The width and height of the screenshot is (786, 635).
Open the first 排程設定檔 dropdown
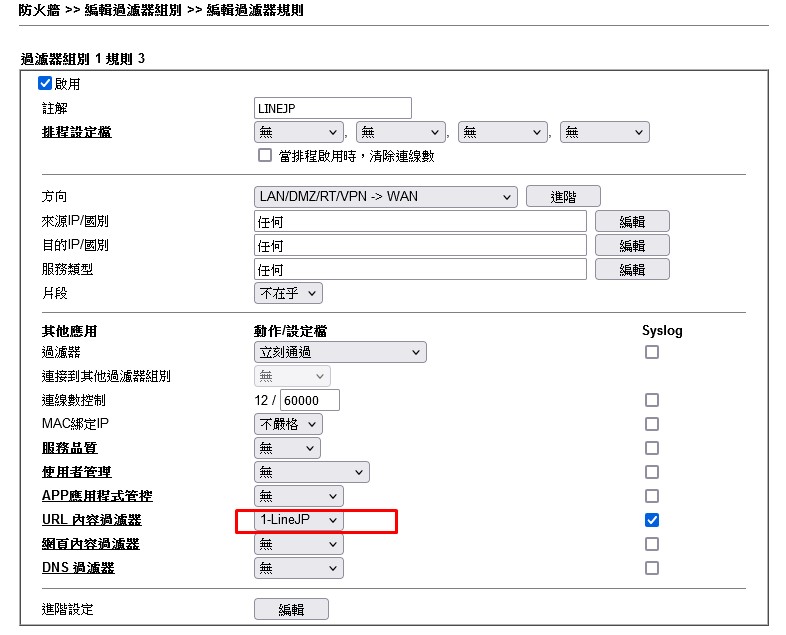pyautogui.click(x=299, y=132)
